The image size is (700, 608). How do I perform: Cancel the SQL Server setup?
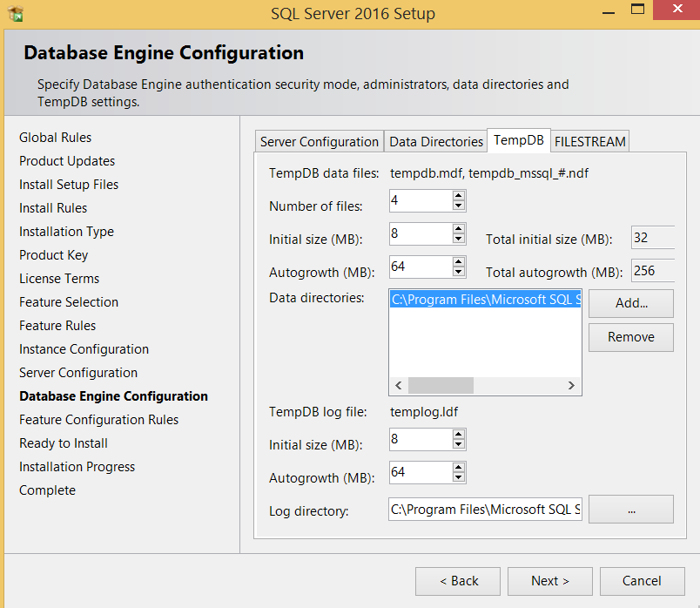pyautogui.click(x=642, y=581)
